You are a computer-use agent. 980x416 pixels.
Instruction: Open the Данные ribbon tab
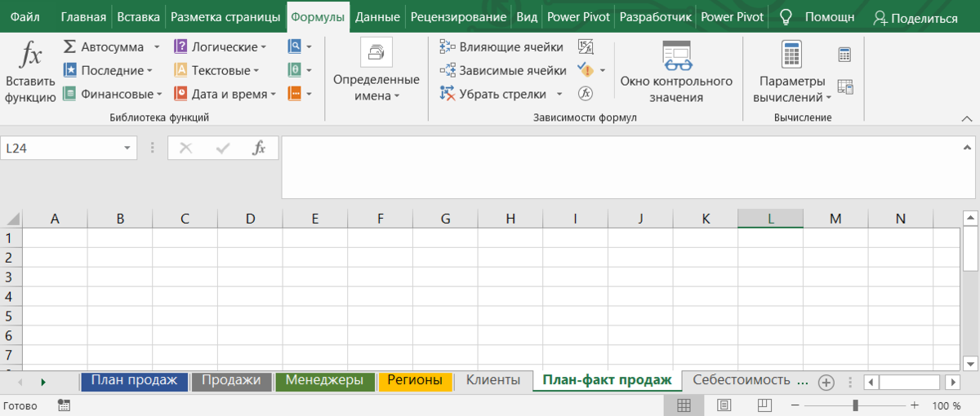pyautogui.click(x=377, y=16)
